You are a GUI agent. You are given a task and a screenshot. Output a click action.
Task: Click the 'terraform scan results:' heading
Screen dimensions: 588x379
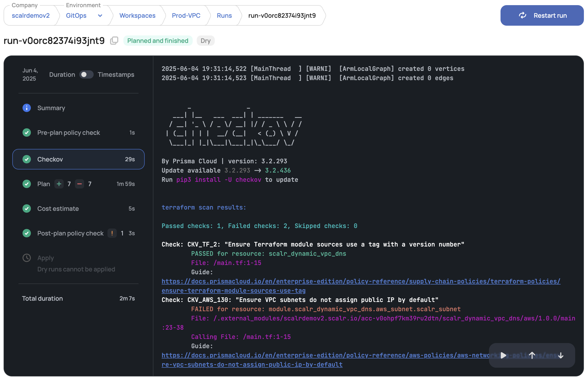(x=204, y=207)
